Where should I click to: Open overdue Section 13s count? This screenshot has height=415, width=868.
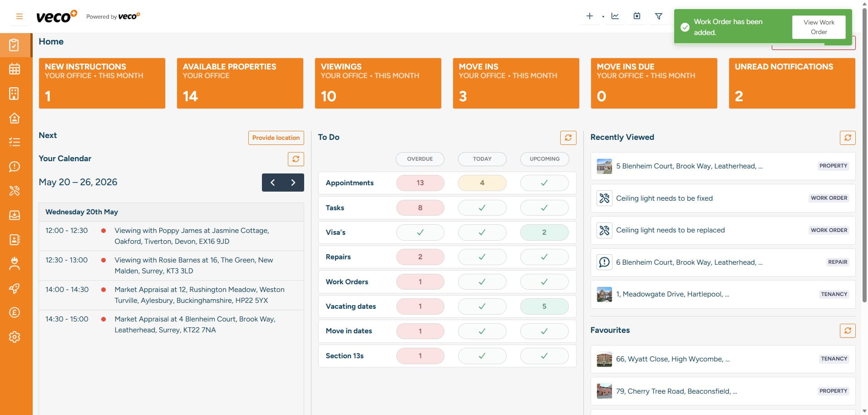click(x=420, y=356)
